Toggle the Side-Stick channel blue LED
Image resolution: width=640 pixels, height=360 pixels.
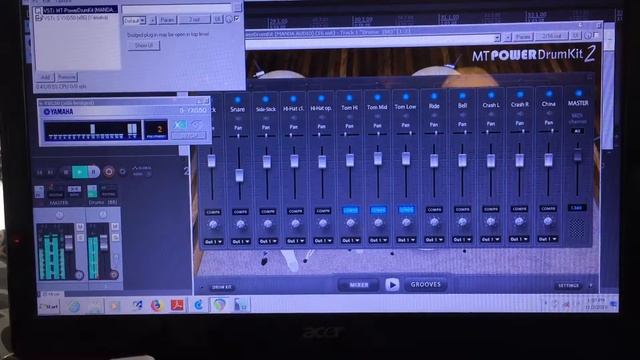click(x=265, y=99)
